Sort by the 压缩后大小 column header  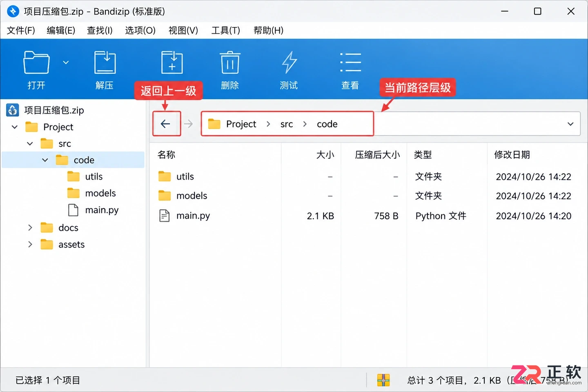coord(377,155)
